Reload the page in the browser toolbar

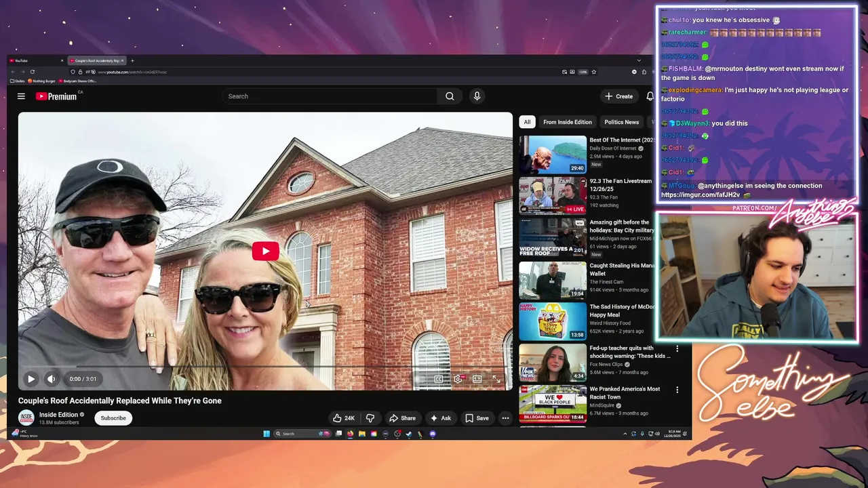[x=32, y=72]
